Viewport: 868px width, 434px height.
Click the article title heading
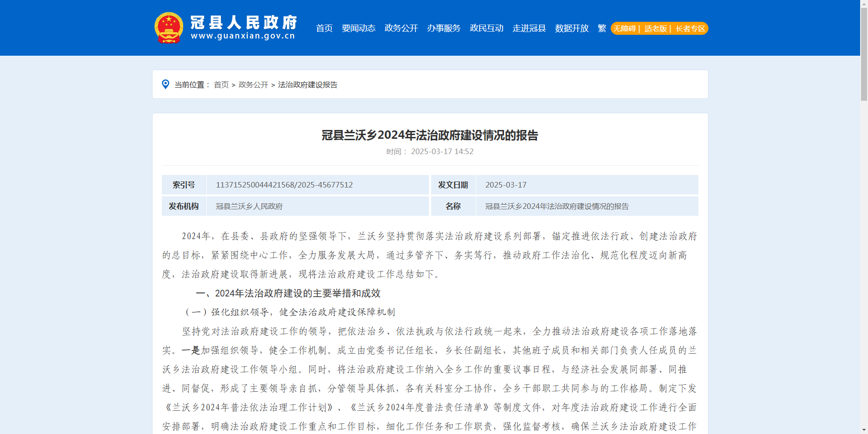(430, 135)
